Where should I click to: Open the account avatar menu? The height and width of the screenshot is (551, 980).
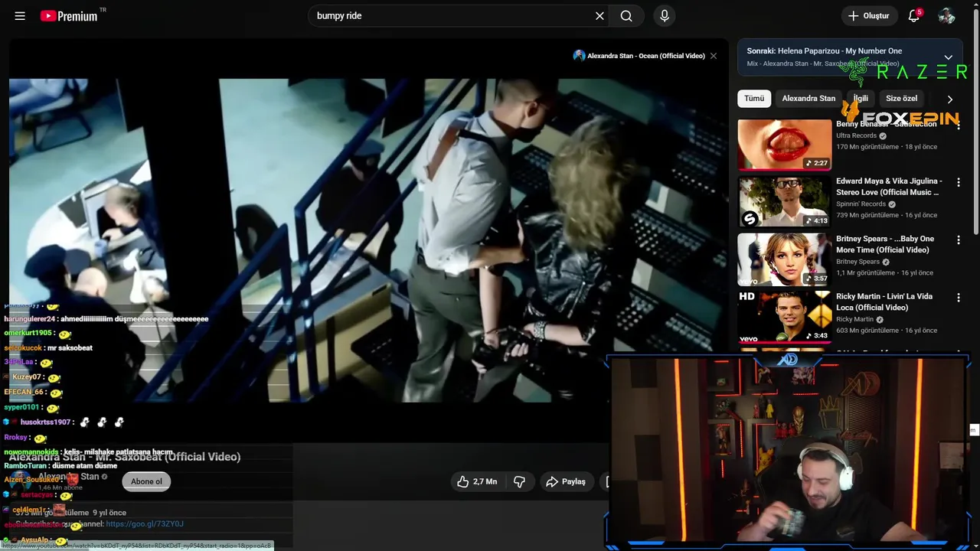[x=946, y=16]
